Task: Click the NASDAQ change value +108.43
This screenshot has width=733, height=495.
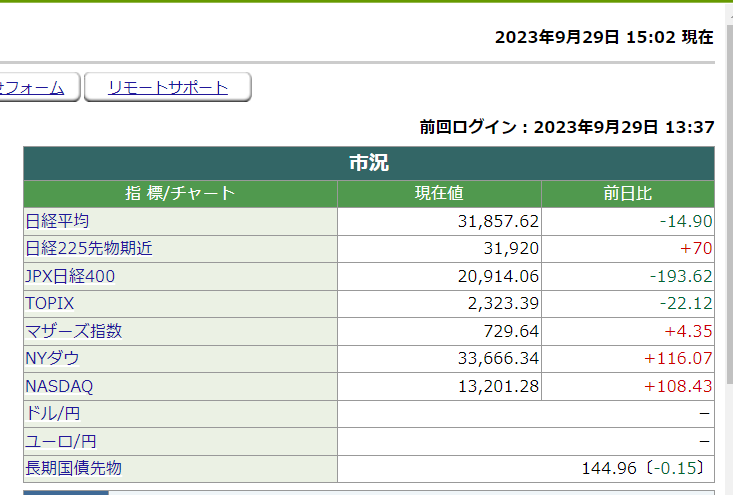Action: [677, 386]
